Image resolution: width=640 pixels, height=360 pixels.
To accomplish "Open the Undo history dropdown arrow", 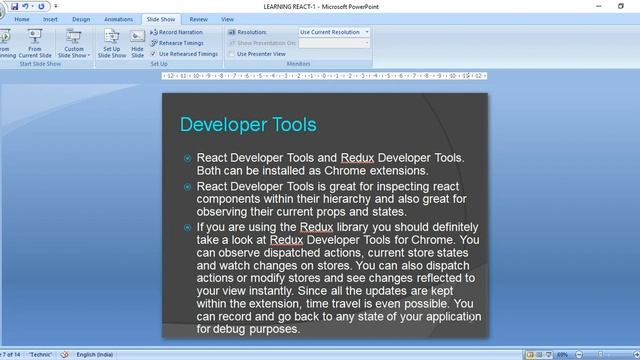I will (x=33, y=7).
